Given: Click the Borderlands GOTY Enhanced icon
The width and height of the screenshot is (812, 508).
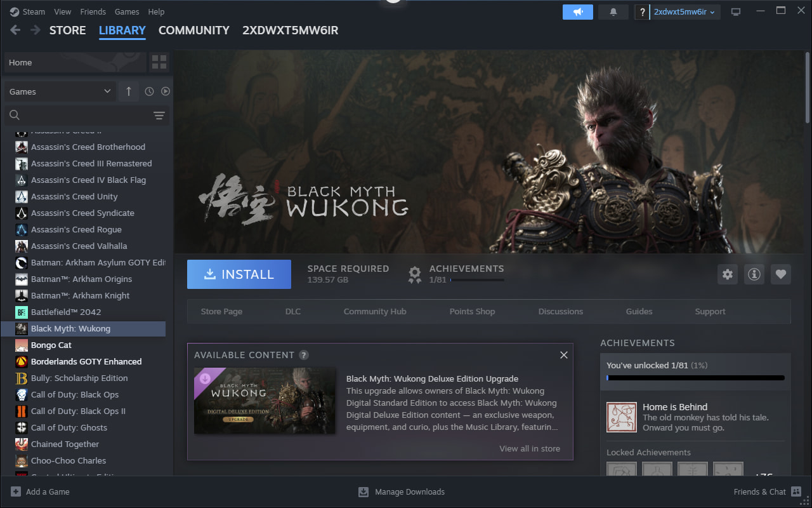Looking at the screenshot, I should pos(22,361).
